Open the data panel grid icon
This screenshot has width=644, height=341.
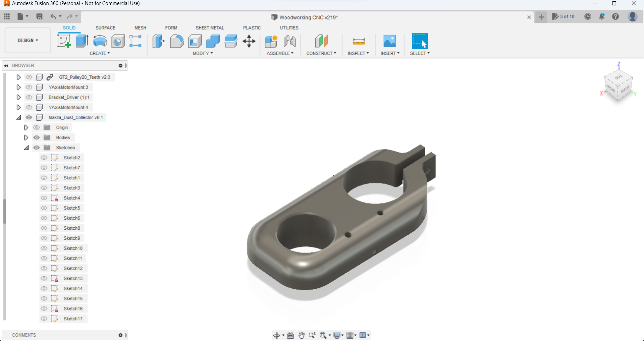tap(7, 16)
